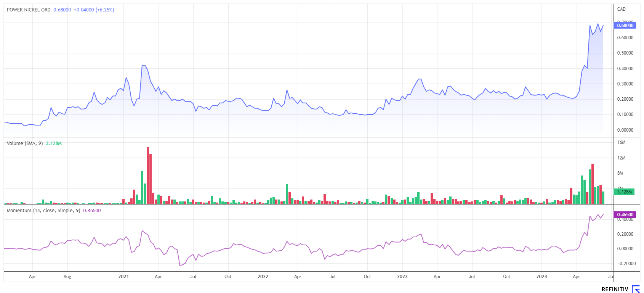Click the 2022 label on time axis
The height and width of the screenshot is (293, 644).
pos(263,277)
